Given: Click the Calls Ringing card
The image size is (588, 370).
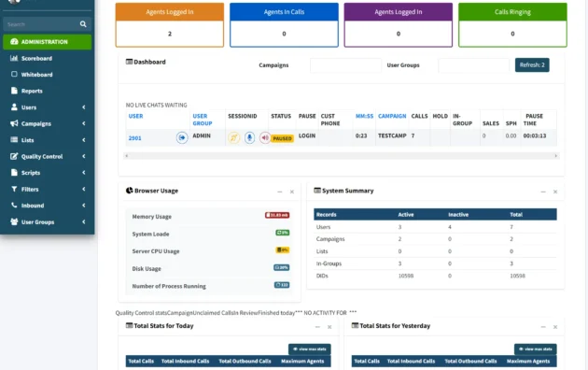Looking at the screenshot, I should pyautogui.click(x=512, y=25).
